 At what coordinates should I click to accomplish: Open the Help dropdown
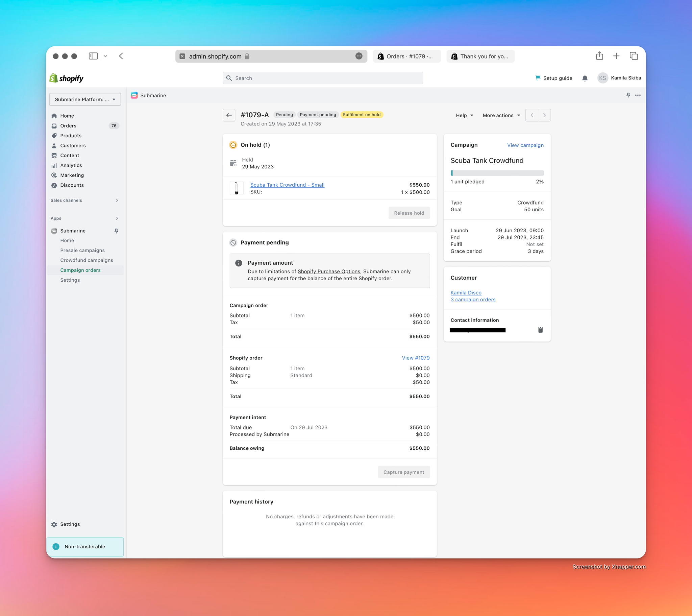[x=465, y=115]
